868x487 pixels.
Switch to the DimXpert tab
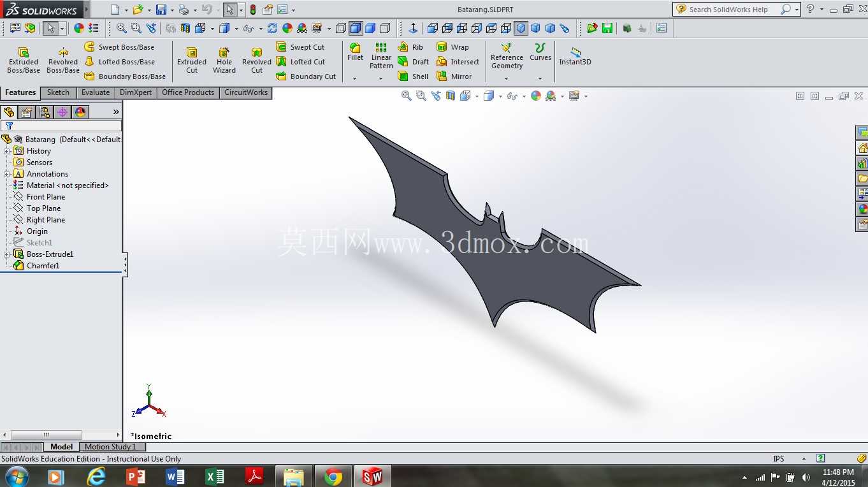click(x=136, y=92)
